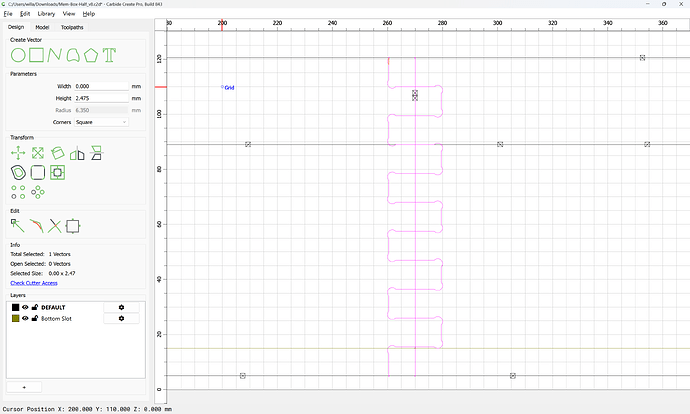
Task: Select the Polygon vector tool
Action: (91, 55)
